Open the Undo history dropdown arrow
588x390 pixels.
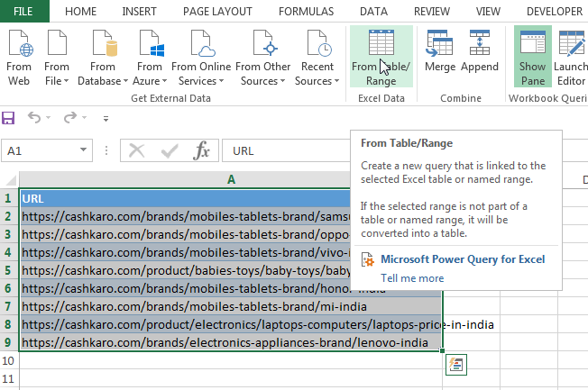(x=49, y=118)
